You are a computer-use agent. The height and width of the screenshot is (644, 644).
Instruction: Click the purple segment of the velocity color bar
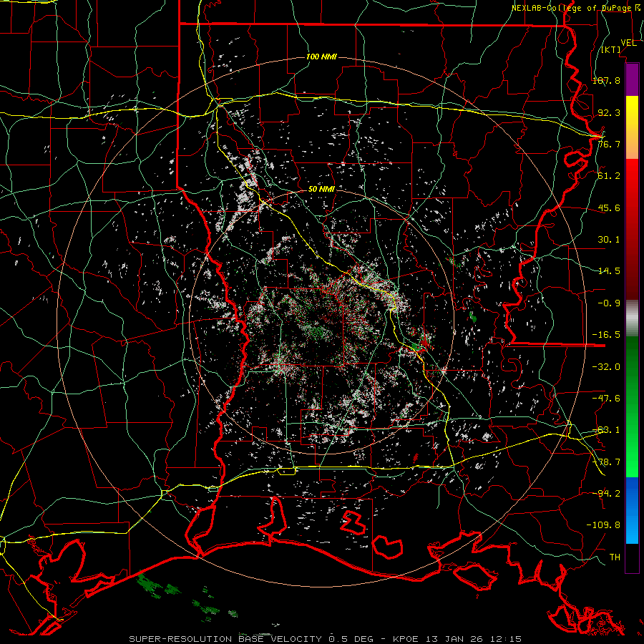pos(632,80)
